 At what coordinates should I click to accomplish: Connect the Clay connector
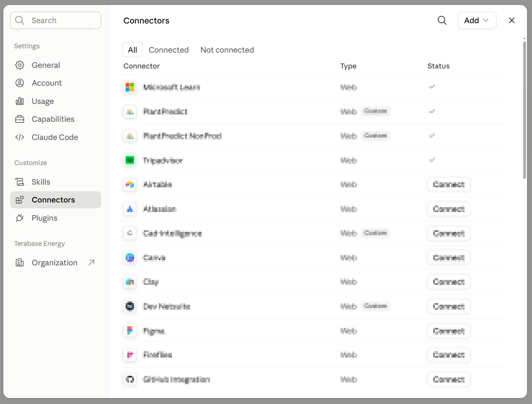point(449,282)
